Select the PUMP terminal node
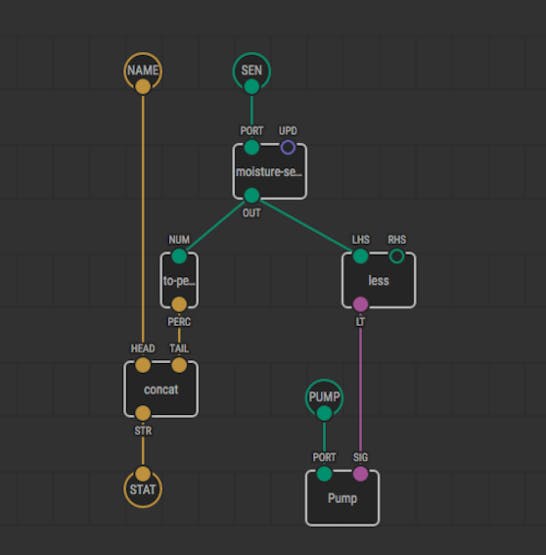546x555 pixels. point(324,397)
